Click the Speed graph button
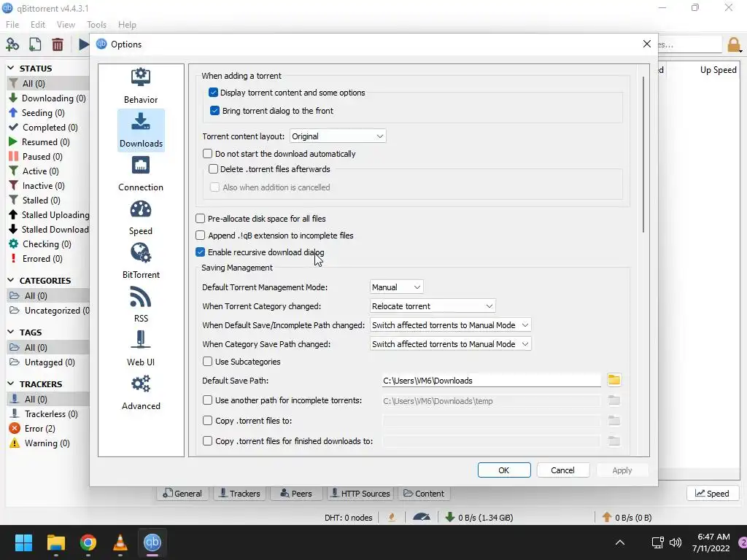 [x=712, y=494]
